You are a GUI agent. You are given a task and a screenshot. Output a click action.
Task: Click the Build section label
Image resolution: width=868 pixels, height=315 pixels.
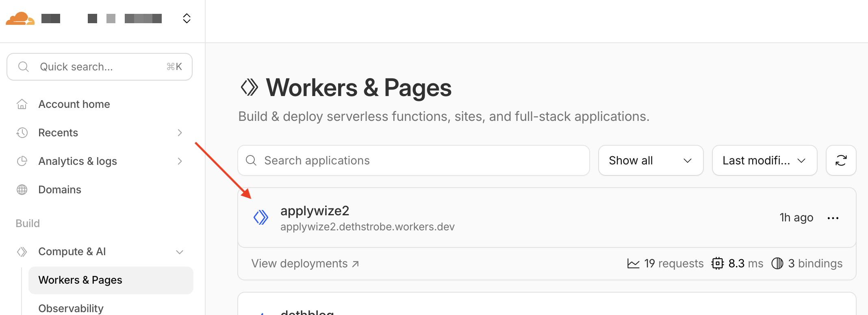28,223
